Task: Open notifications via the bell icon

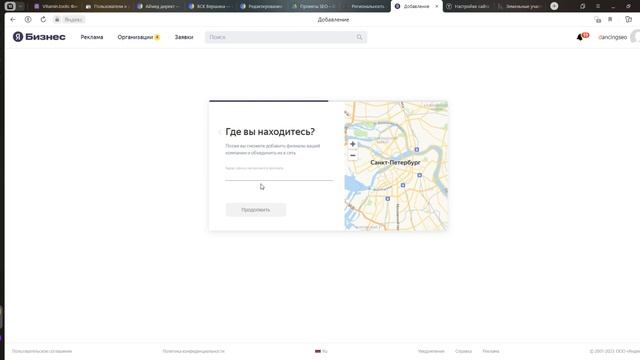Action: 580,37
